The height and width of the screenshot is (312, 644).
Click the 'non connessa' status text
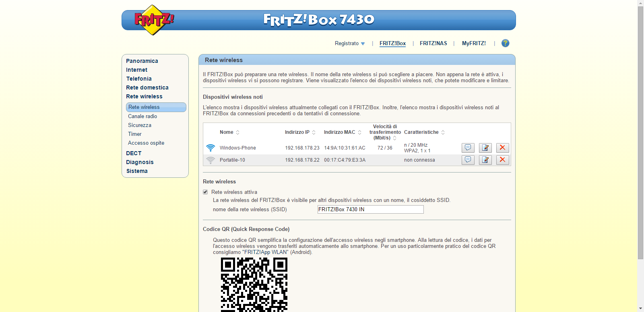pyautogui.click(x=419, y=160)
